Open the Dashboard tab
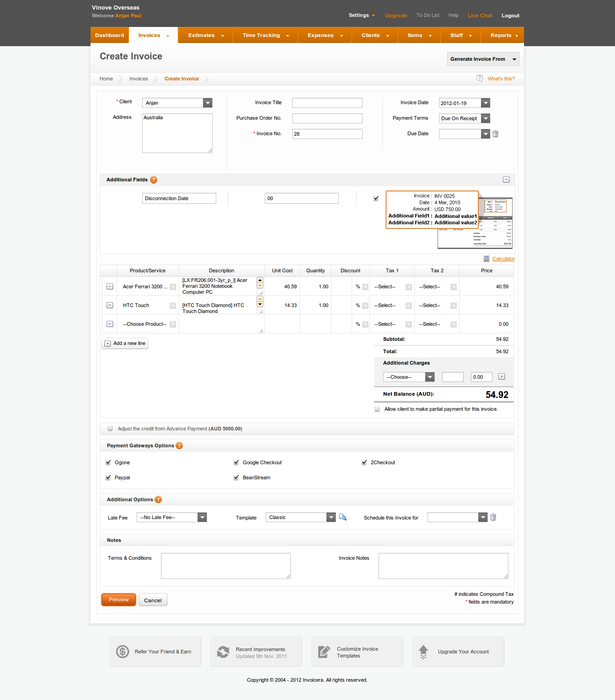 (110, 35)
